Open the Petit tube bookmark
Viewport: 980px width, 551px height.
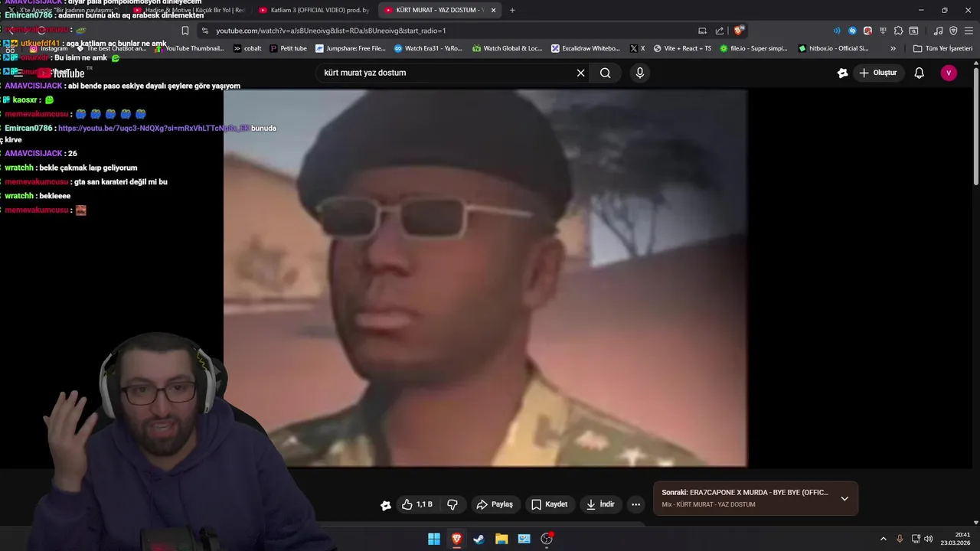(288, 48)
